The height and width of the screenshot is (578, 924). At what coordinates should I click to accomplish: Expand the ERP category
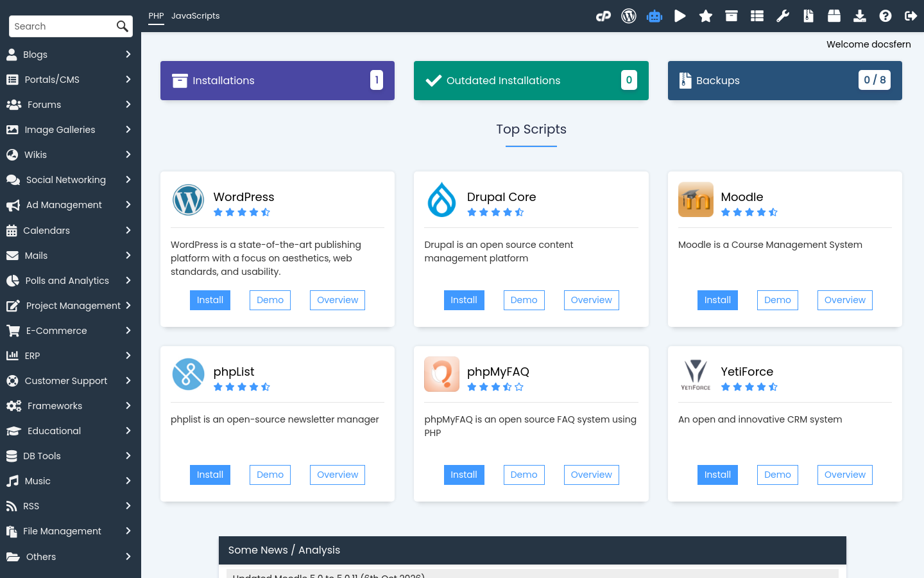pyautogui.click(x=128, y=356)
